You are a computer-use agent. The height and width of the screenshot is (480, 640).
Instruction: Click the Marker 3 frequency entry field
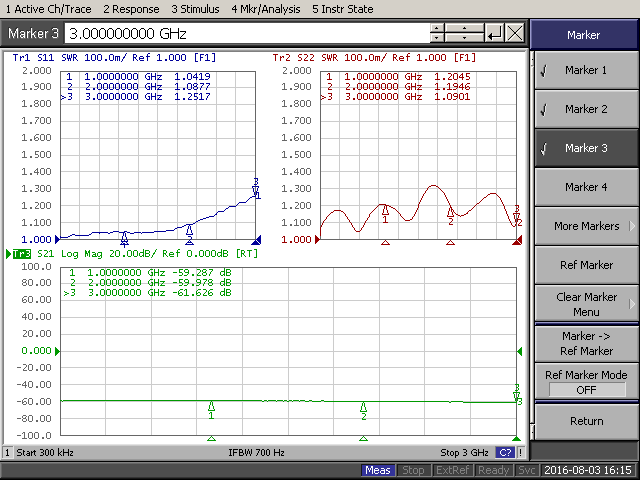click(x=247, y=33)
